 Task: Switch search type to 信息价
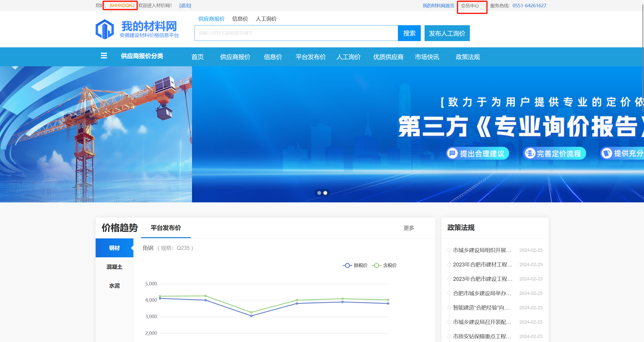pos(240,19)
